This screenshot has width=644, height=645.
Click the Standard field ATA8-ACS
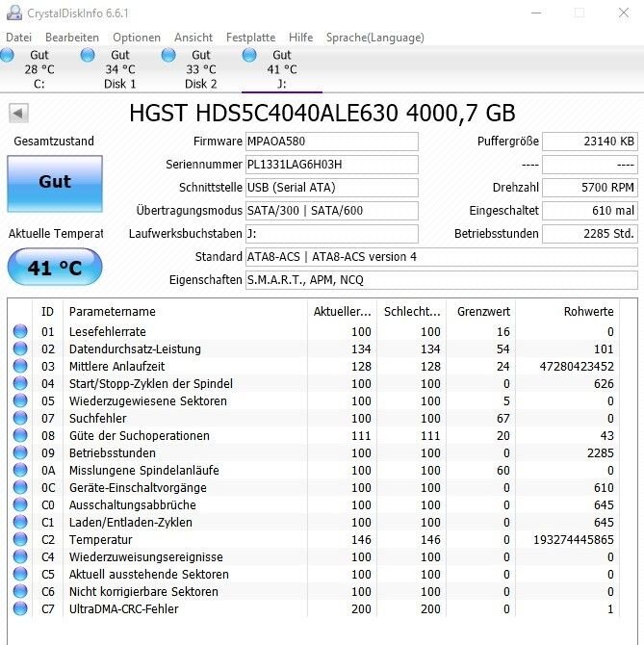point(442,257)
